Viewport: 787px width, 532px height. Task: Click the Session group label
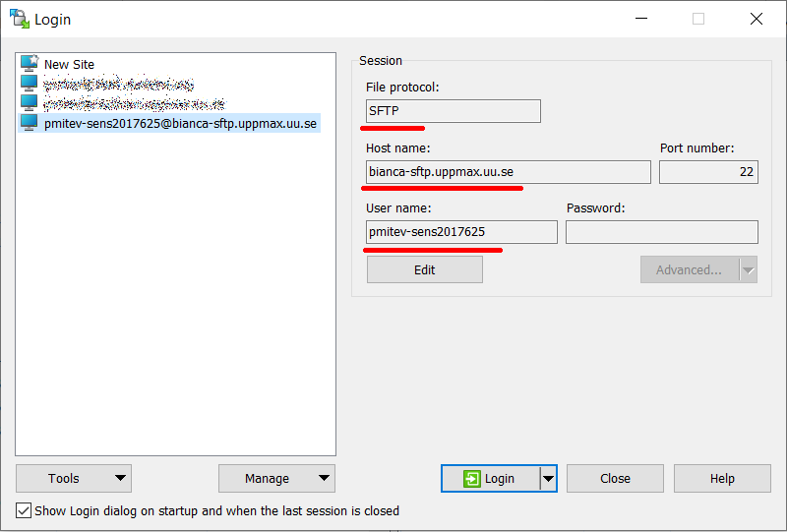tap(381, 61)
